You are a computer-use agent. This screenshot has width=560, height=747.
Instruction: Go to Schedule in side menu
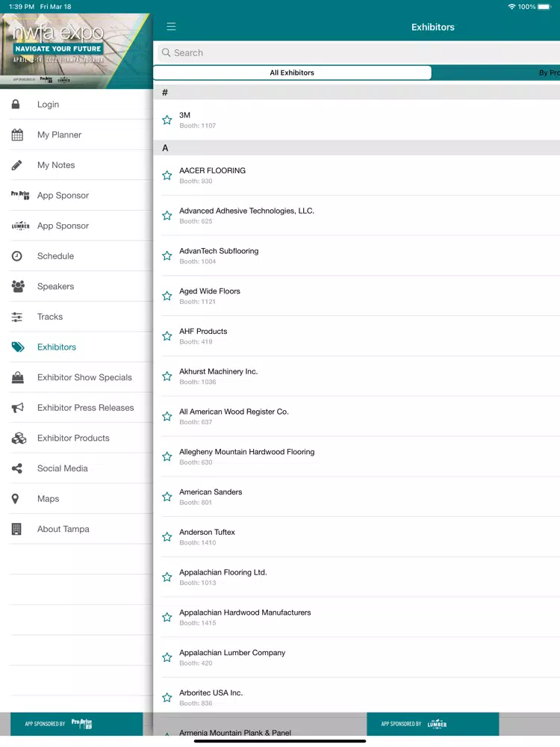[76, 255]
